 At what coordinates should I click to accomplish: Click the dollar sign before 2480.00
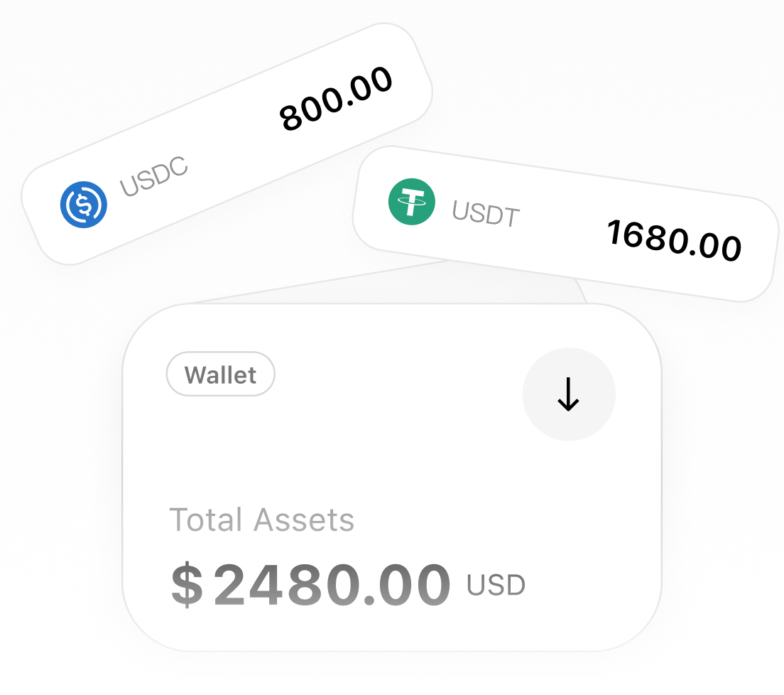pos(187,585)
